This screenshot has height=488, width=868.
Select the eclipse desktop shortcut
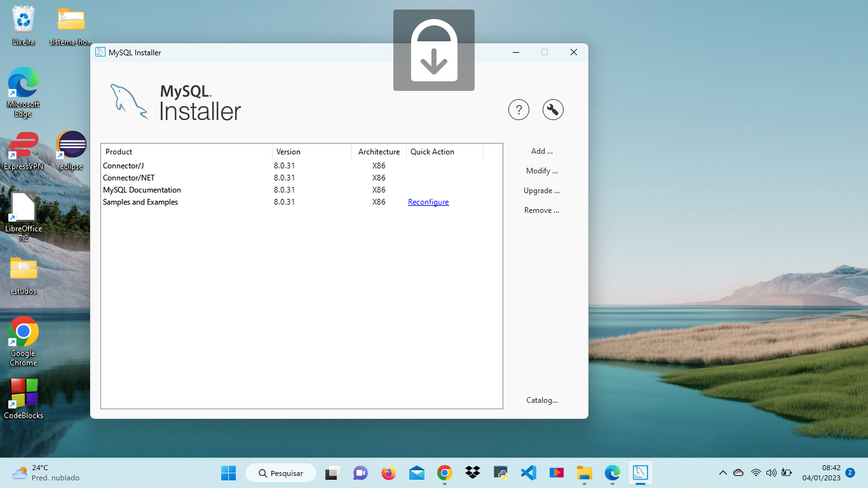tap(71, 151)
